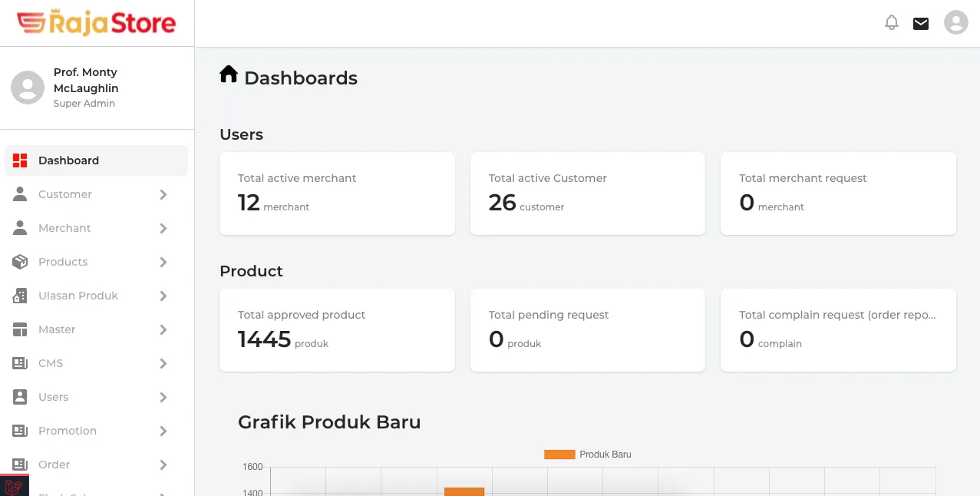Click the Raja Store logo
This screenshot has height=496, width=980.
pos(97,23)
